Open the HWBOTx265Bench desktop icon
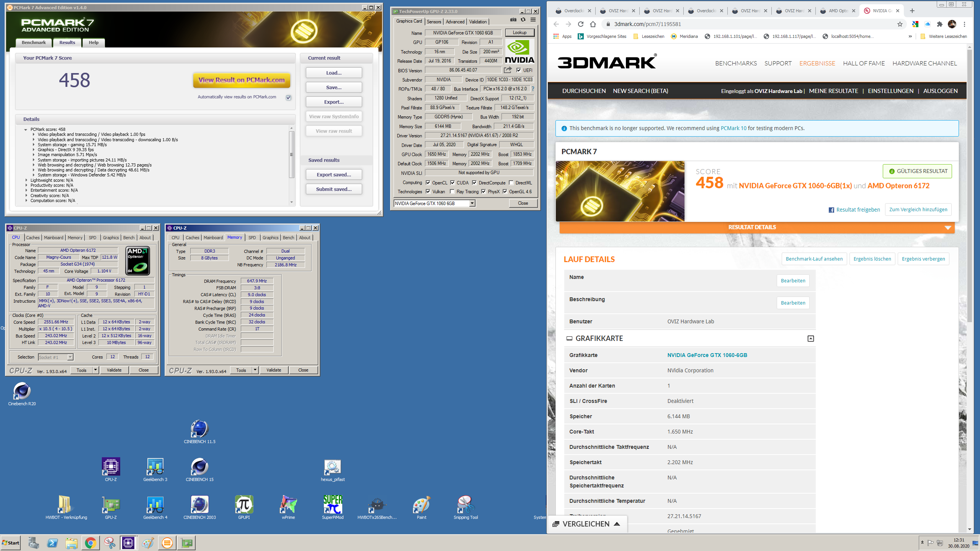The height and width of the screenshot is (551, 980). (x=377, y=508)
